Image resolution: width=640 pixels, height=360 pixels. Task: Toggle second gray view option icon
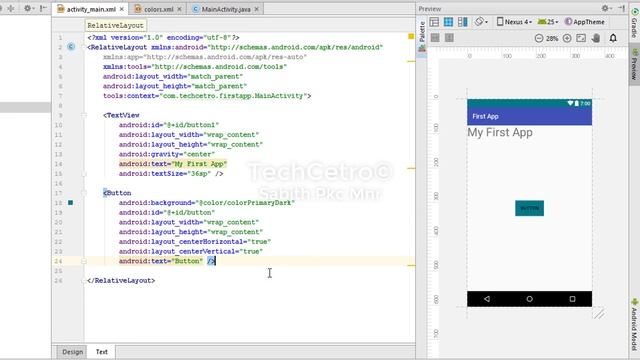pos(449,38)
